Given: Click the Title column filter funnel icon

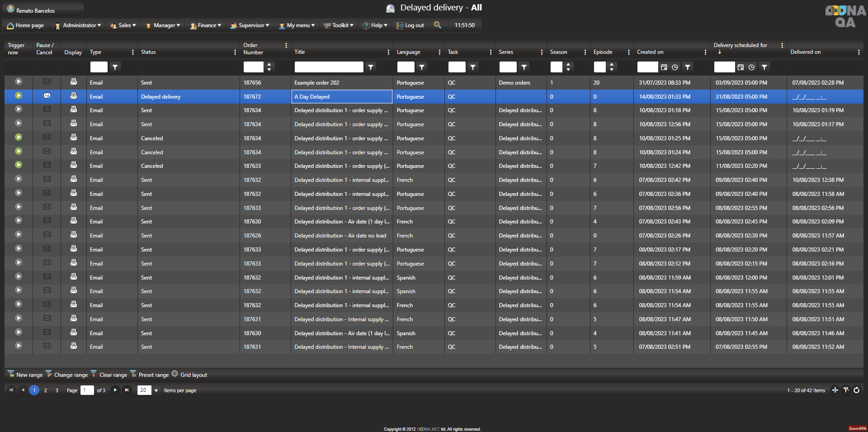Looking at the screenshot, I should pyautogui.click(x=371, y=67).
